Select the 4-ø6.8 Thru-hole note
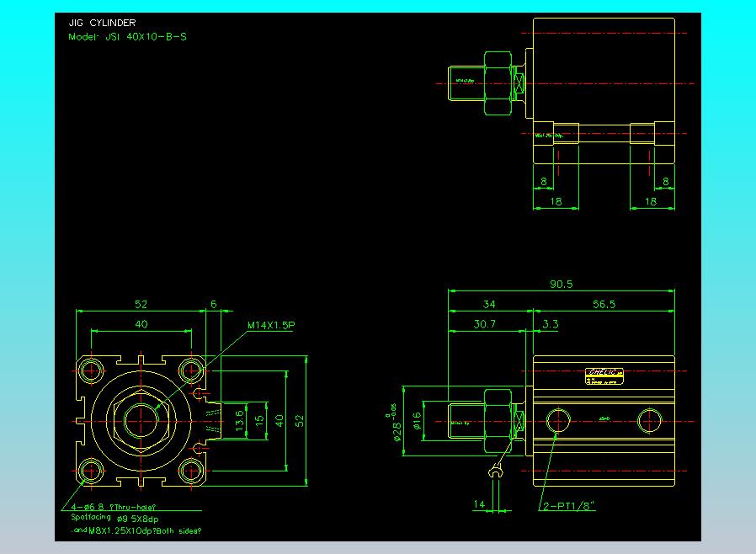Image resolution: width=756 pixels, height=554 pixels. tap(114, 507)
